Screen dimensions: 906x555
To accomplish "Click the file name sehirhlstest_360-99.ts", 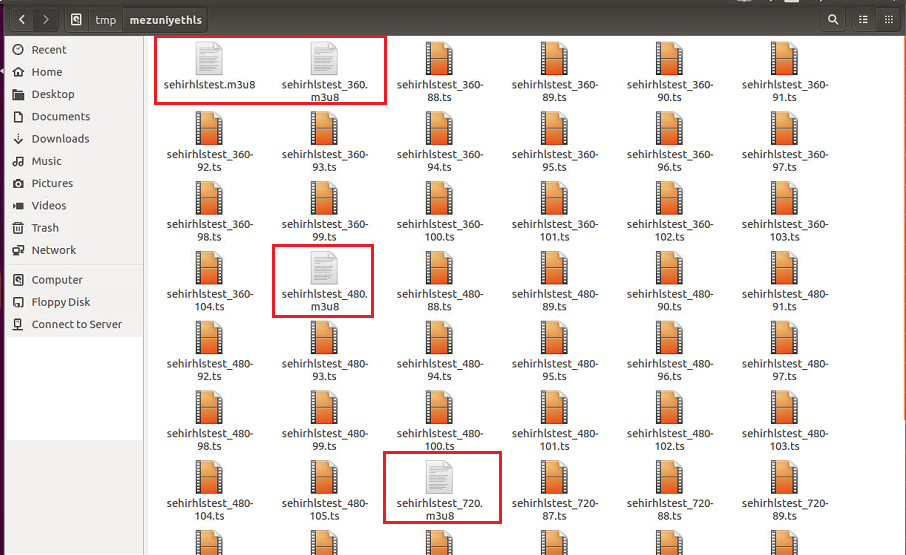I will [x=324, y=230].
